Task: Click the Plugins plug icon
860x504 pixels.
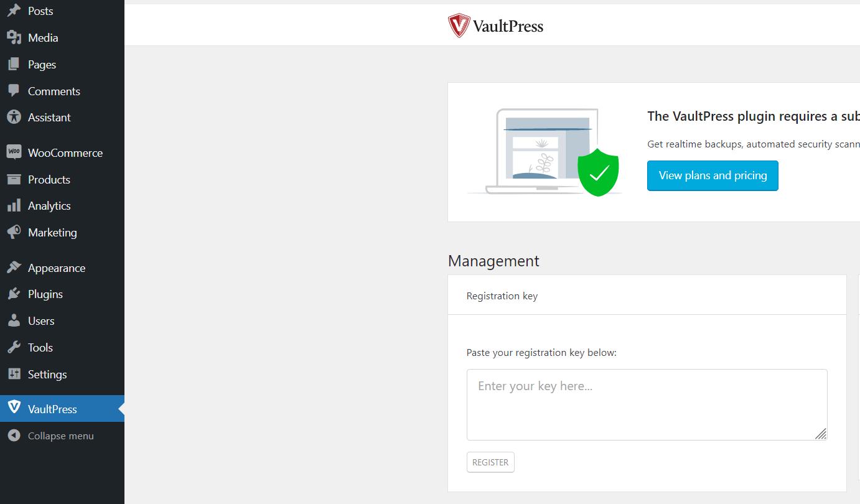Action: pyautogui.click(x=14, y=294)
